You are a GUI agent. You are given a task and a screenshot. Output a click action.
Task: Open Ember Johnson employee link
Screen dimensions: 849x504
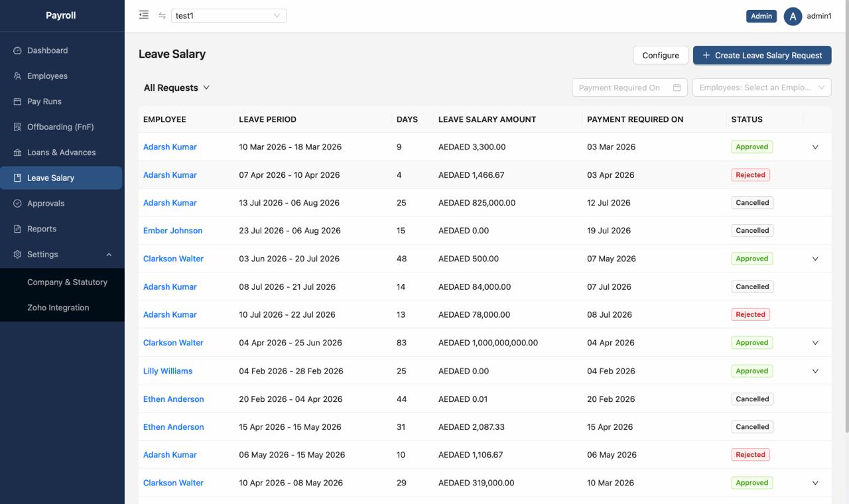pyautogui.click(x=172, y=231)
